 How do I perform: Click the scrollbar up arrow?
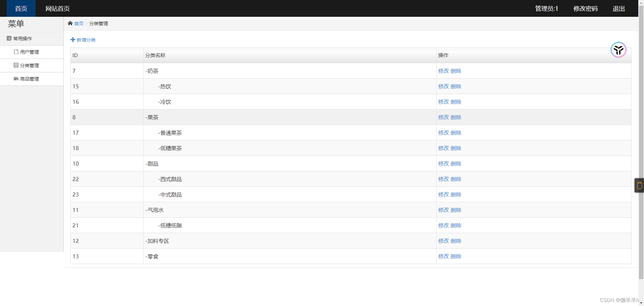pos(641,2)
